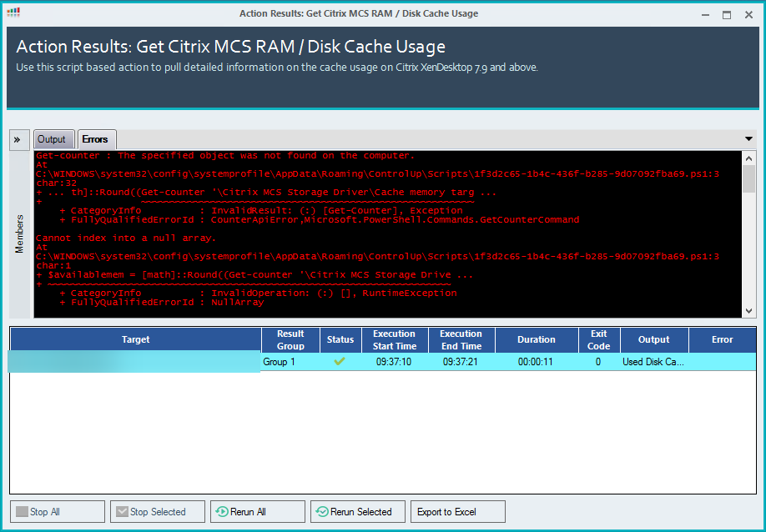This screenshot has height=532, width=766.
Task: Click the Rerun All button
Action: coord(258,511)
